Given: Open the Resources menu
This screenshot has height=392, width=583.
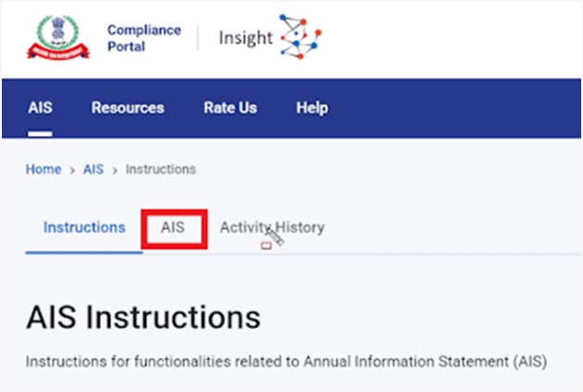Looking at the screenshot, I should point(128,107).
